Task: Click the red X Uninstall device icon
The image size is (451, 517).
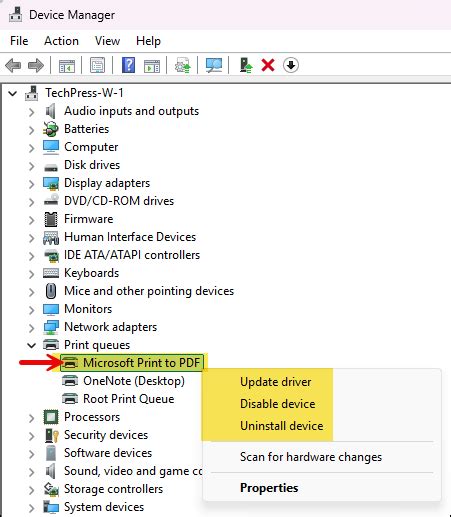Action: pos(268,65)
